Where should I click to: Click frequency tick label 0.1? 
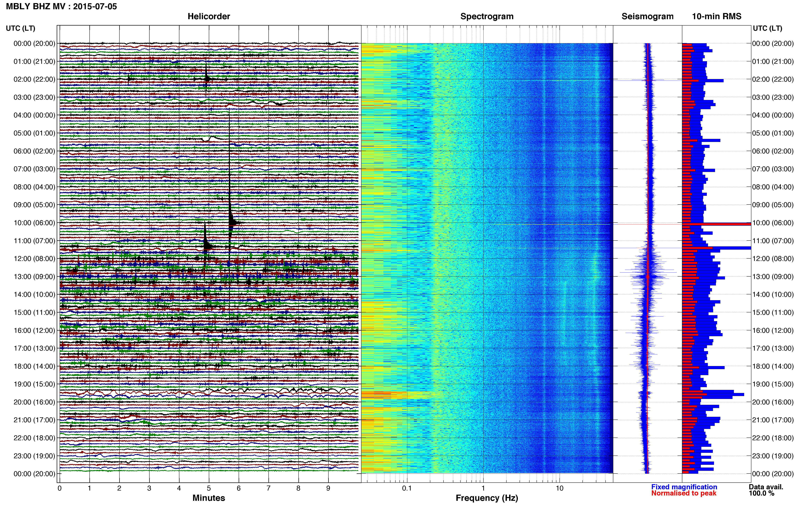407,488
